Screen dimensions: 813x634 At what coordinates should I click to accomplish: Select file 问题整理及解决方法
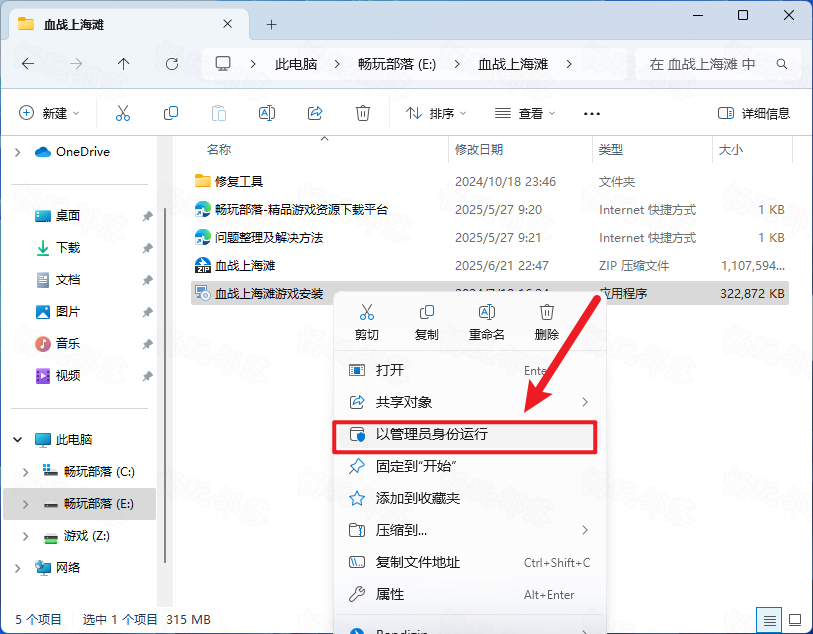point(269,237)
